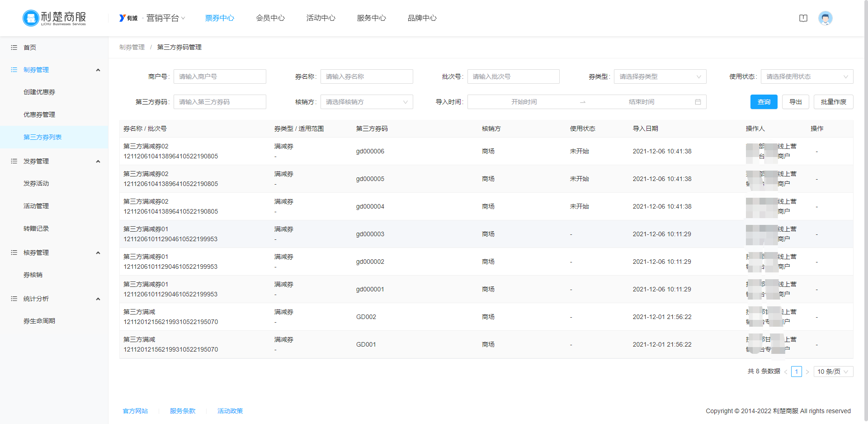
Task: Go to next page arrow
Action: coord(807,372)
